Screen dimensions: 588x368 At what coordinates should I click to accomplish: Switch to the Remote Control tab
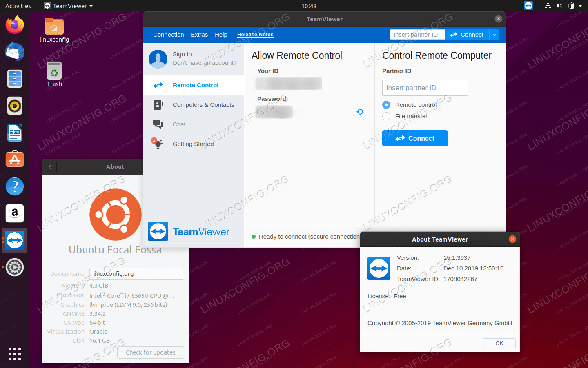(x=194, y=85)
